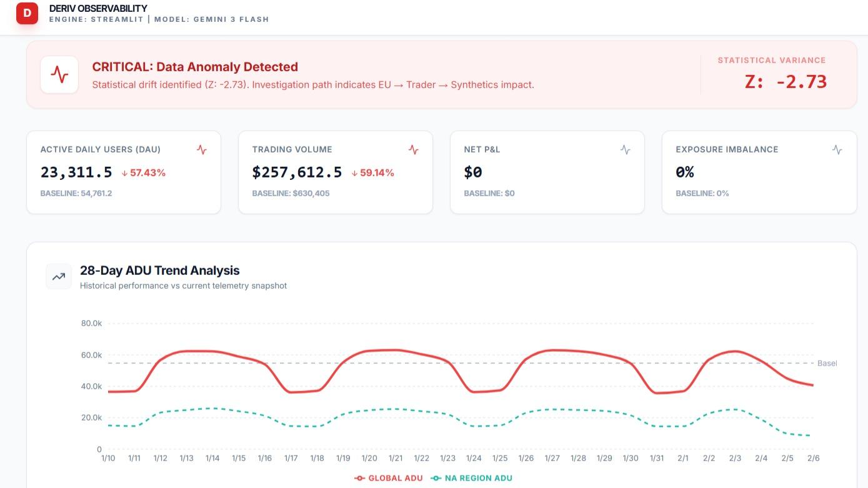Click the Baseline label at the chart's right edge
Viewport: 868px width, 488px height.
[827, 363]
